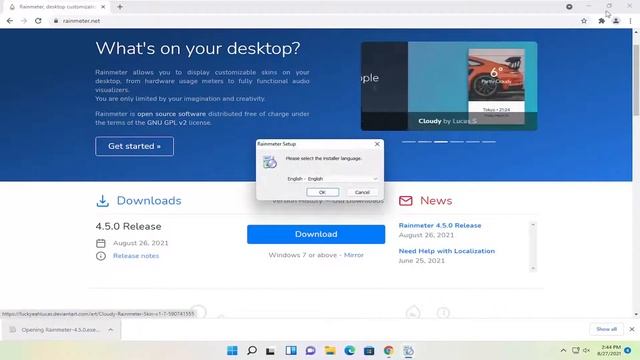Open a new browser tab
640x360 pixels.
click(x=120, y=7)
